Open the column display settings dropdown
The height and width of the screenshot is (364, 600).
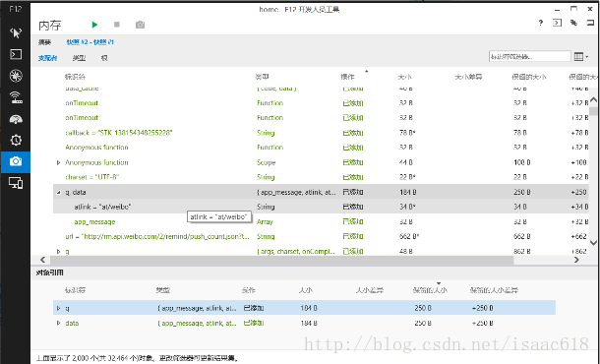(x=581, y=57)
